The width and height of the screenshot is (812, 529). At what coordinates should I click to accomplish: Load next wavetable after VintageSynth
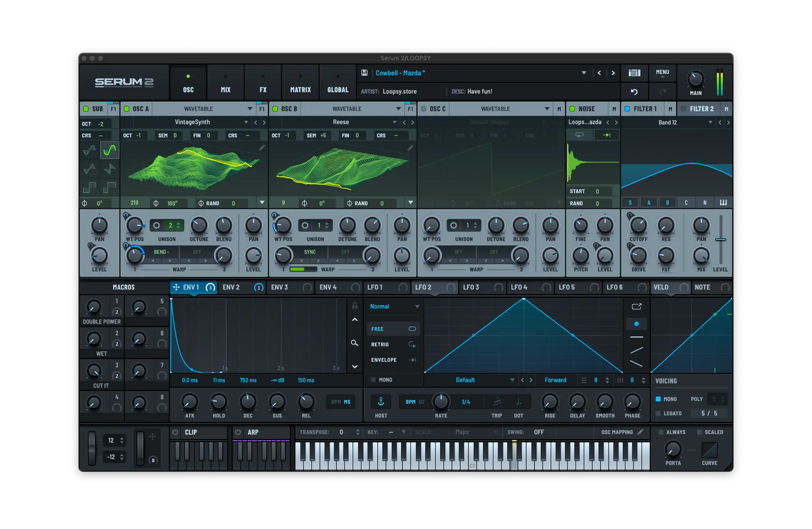(x=264, y=122)
